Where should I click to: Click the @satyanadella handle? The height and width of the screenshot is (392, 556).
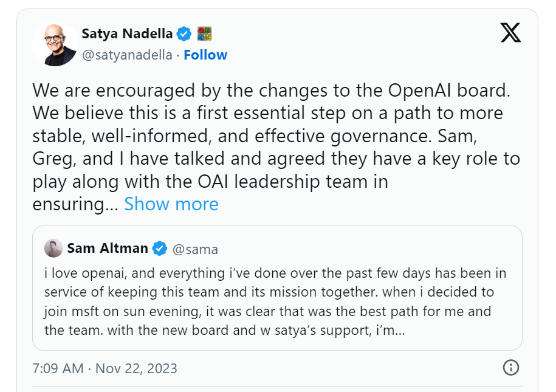[x=126, y=55]
